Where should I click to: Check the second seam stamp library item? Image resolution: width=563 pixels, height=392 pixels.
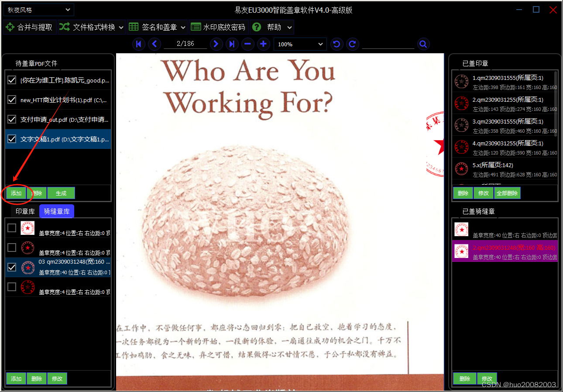pos(12,248)
